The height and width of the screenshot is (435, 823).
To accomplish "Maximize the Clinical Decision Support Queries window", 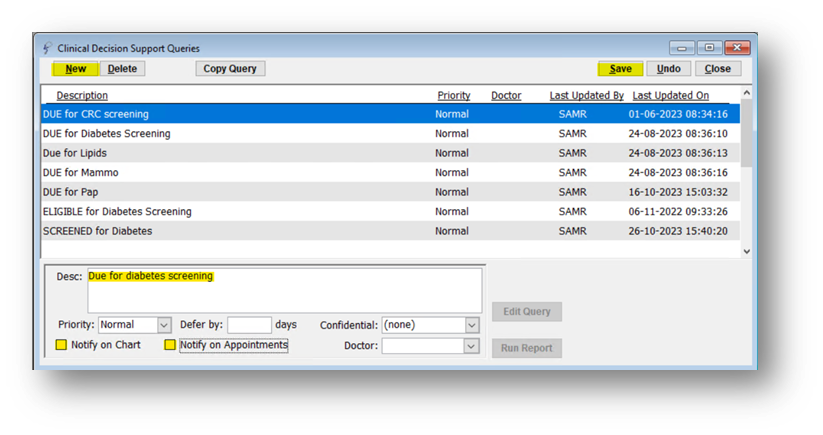I will tap(709, 48).
